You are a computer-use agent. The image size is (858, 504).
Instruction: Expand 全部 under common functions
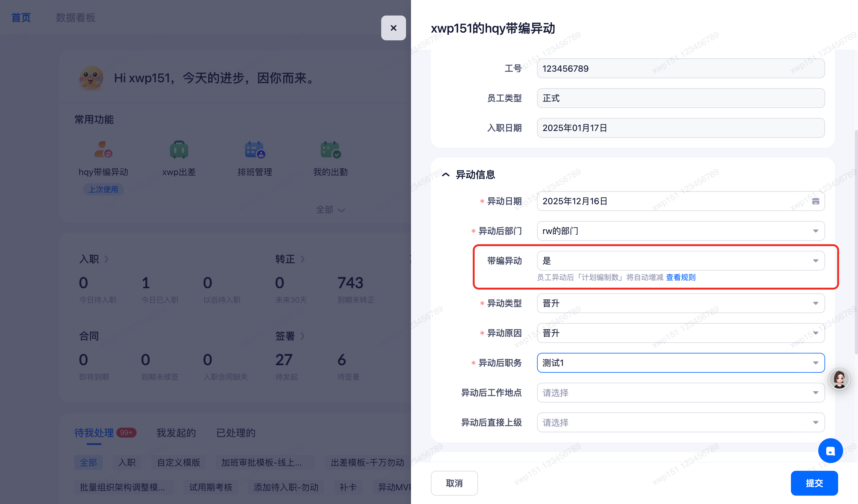330,209
